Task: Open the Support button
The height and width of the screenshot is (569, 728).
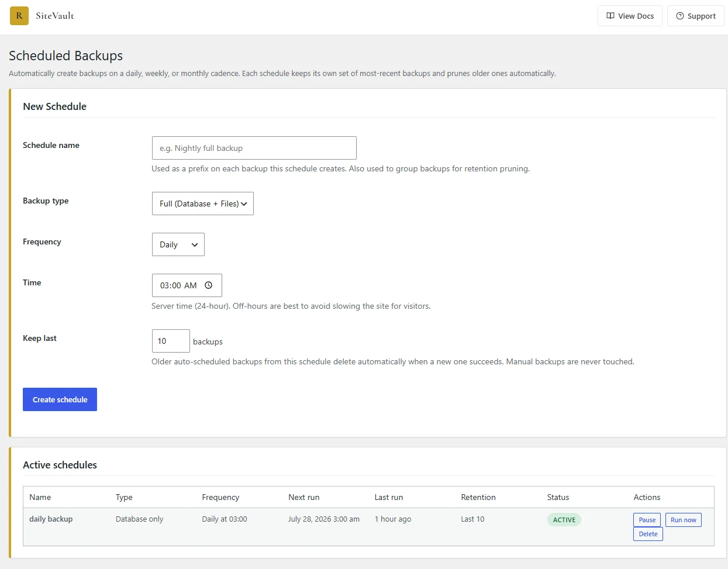Action: coord(696,16)
